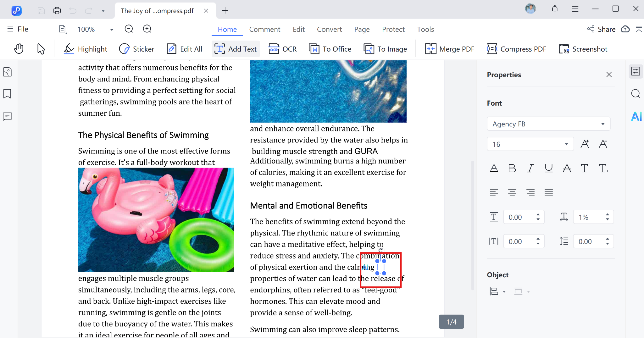Click the OCR tool icon

tap(274, 49)
